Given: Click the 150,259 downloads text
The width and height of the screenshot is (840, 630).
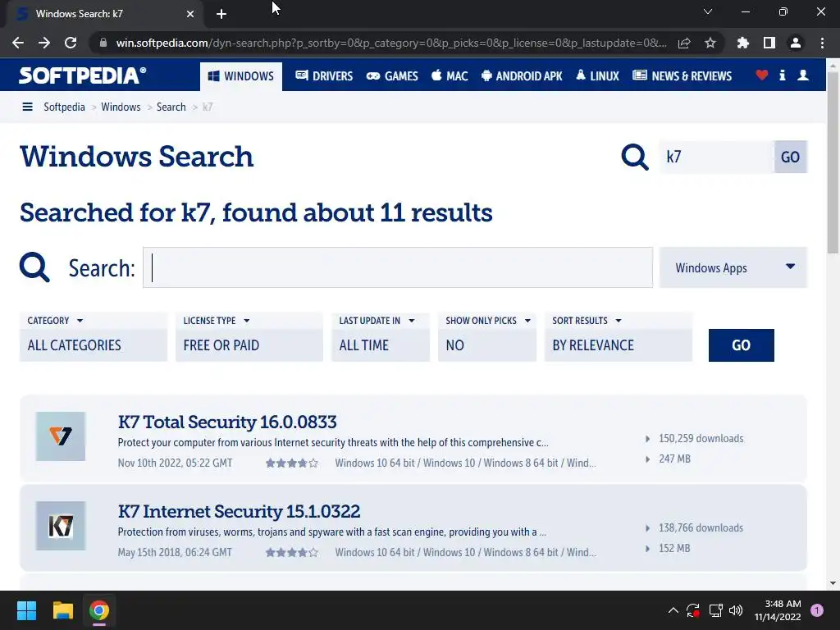Looking at the screenshot, I should click(701, 438).
